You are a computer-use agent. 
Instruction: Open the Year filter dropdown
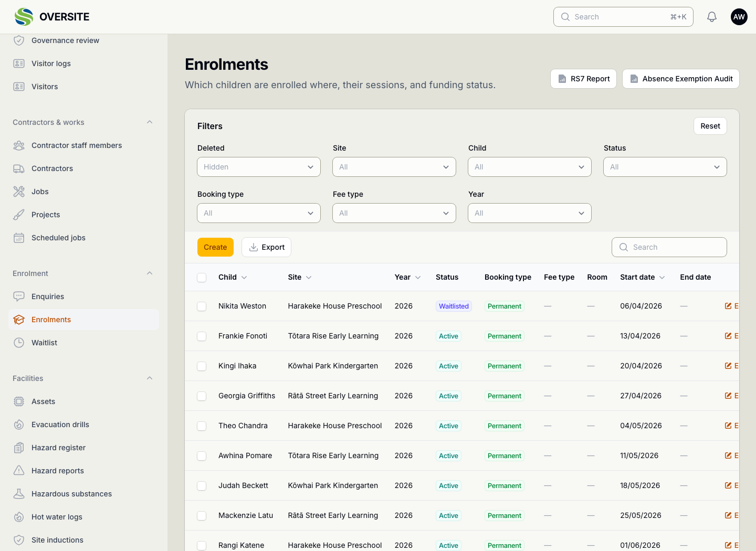(x=530, y=213)
